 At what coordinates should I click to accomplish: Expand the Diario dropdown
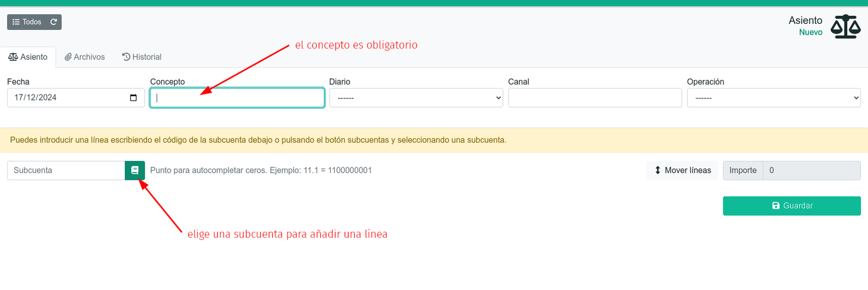(x=416, y=98)
